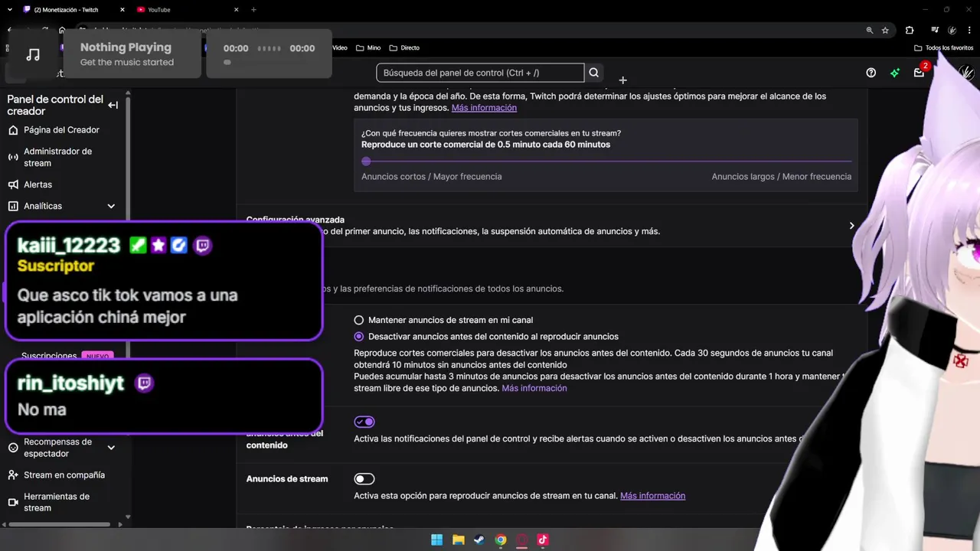Enable the Anuncios de stream switch
Screen dimensions: 980x551
(364, 479)
